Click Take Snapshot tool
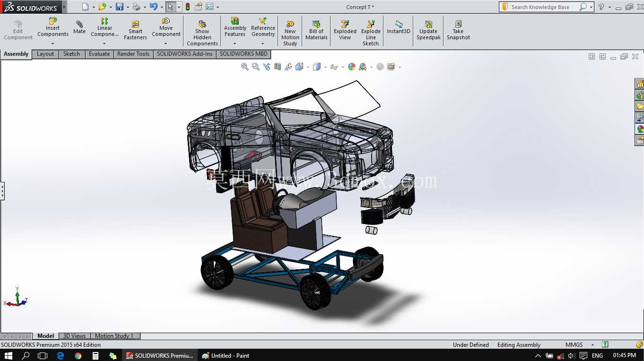Viewport: 644px width, 361px height. (458, 30)
